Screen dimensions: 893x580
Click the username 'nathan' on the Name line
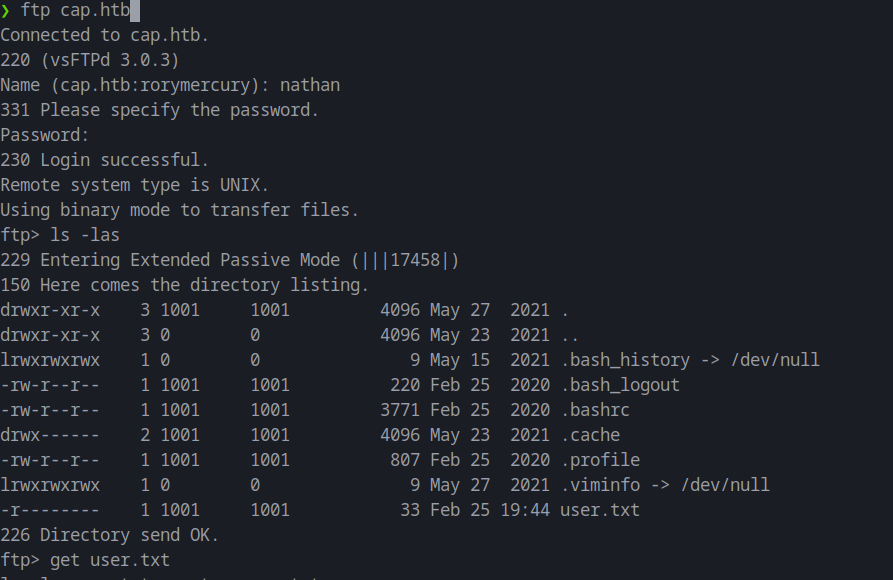[x=310, y=85]
